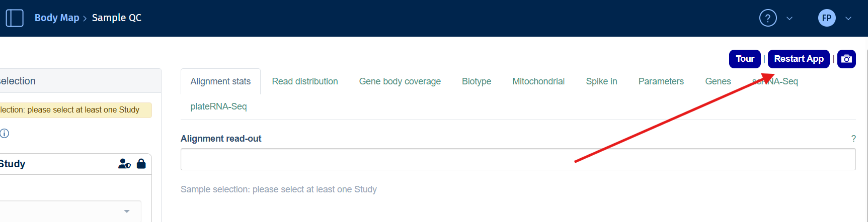Open the plateRNA-Seq tab
This screenshot has width=868, height=222.
(x=218, y=106)
